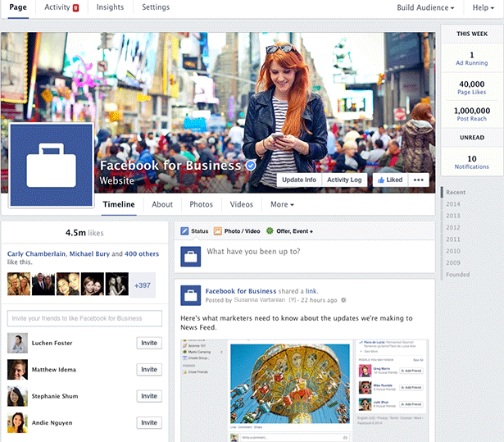Invite Luchen Foster
This screenshot has width=504, height=442.
[149, 343]
